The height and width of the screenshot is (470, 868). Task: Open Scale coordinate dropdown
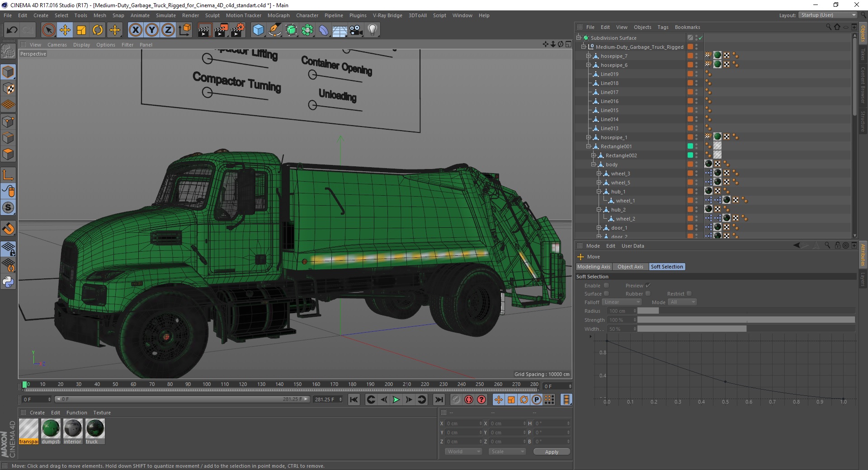pyautogui.click(x=507, y=451)
